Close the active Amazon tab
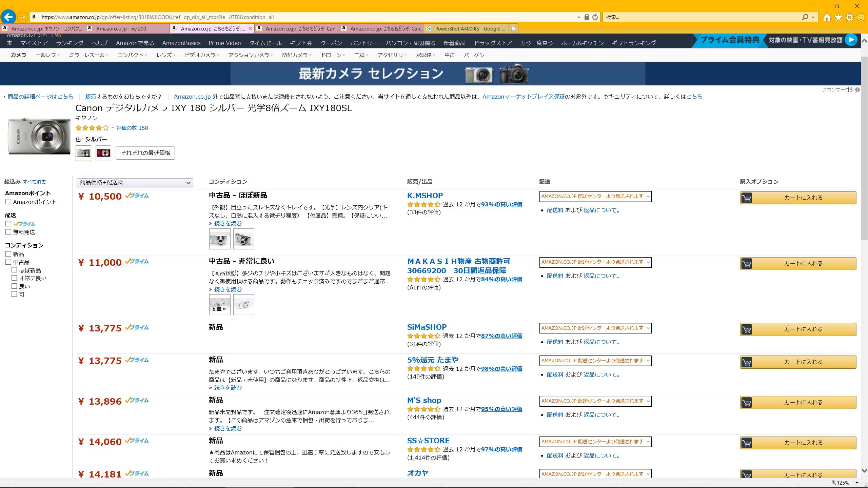This screenshot has height=488, width=868. tap(250, 28)
